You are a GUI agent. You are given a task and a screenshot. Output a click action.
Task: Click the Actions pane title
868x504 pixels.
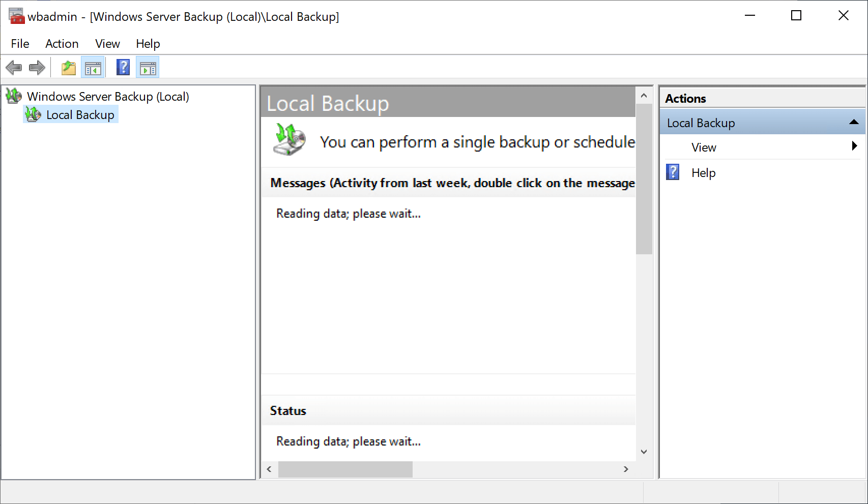[x=685, y=99]
